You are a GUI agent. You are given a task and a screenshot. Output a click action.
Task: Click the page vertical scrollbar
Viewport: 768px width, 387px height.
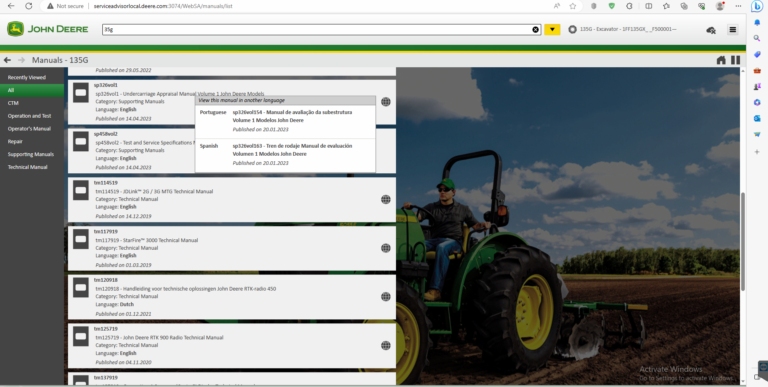pyautogui.click(x=743, y=241)
